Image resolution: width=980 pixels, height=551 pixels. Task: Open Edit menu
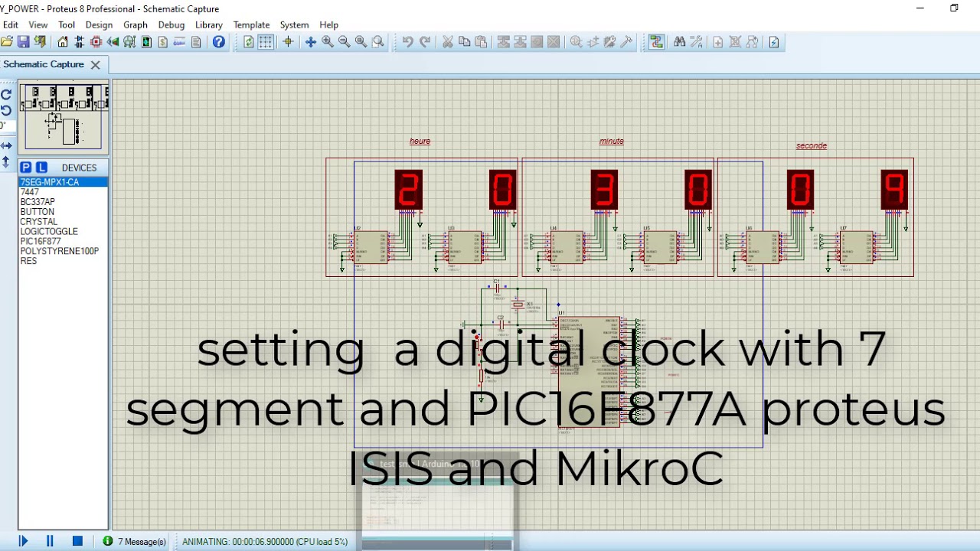(10, 24)
